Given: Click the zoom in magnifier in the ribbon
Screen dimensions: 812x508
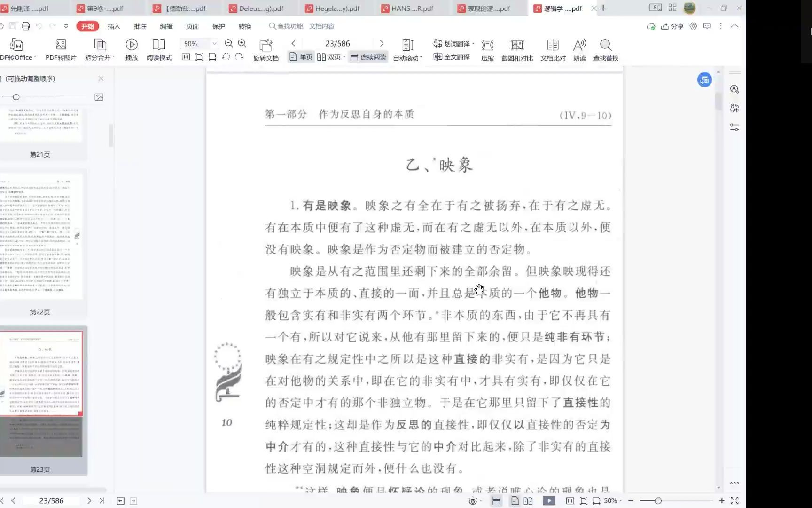Looking at the screenshot, I should click(x=242, y=43).
